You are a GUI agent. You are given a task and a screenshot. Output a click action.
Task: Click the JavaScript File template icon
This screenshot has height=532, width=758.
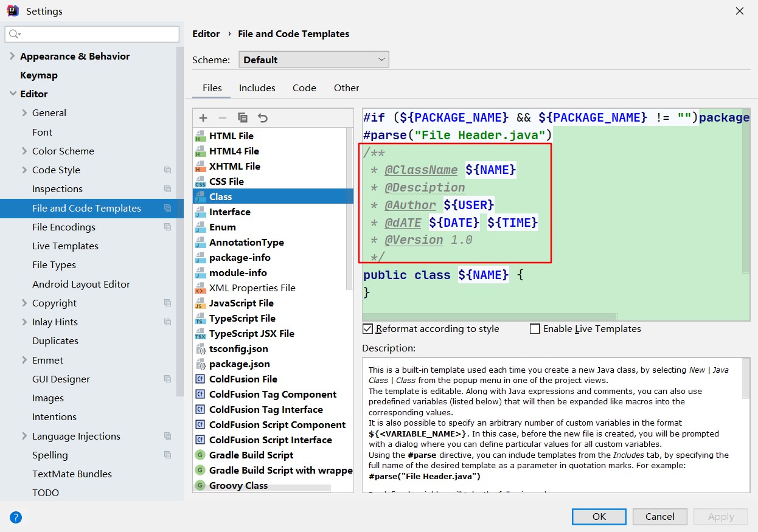click(200, 303)
